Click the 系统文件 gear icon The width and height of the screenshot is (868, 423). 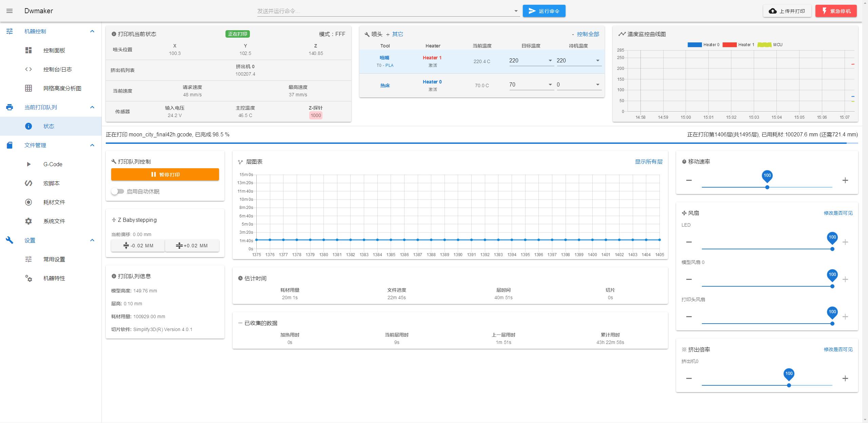pos(28,221)
